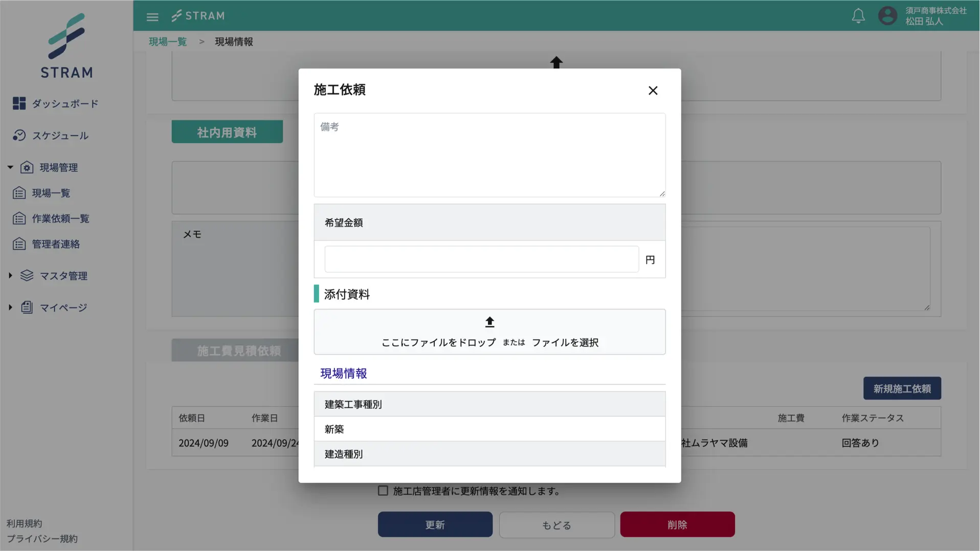
Task: Open the site management (現場管理) settings icon
Action: (27, 167)
